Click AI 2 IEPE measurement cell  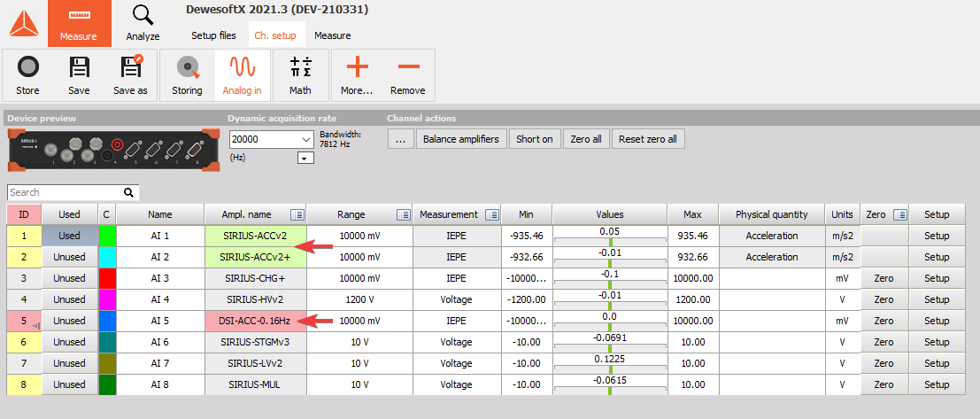[x=457, y=257]
